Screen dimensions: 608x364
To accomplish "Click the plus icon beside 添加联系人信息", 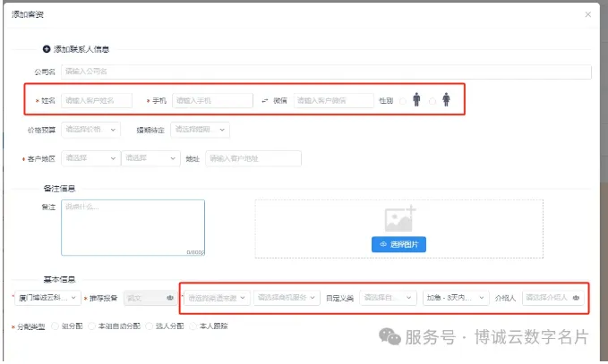I will pos(47,49).
